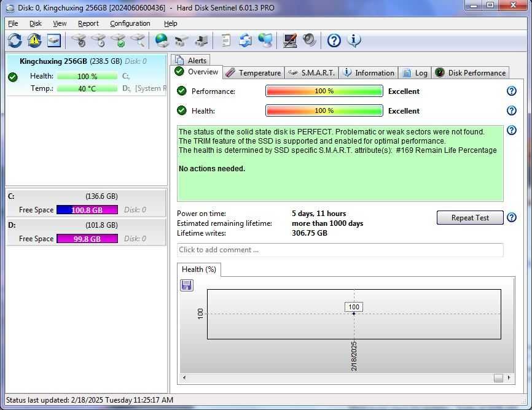Select the Health (%) graph tab
Viewport: 532px width, 410px height.
[199, 269]
